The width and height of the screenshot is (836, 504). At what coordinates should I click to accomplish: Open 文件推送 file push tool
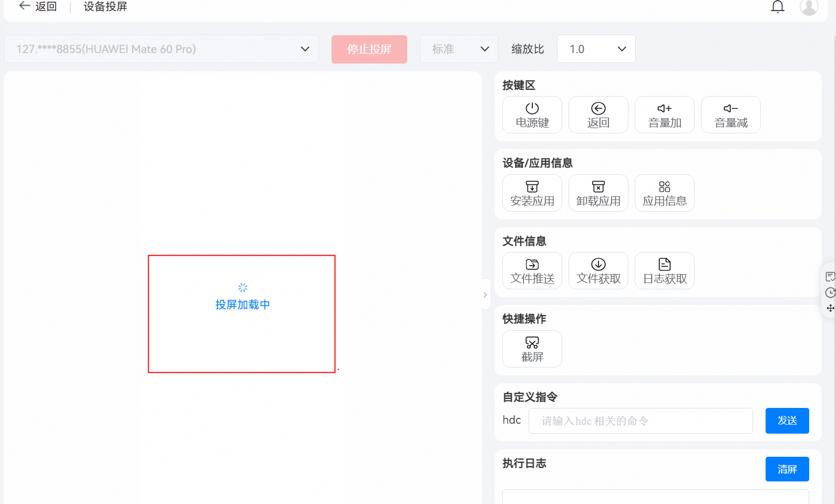532,271
